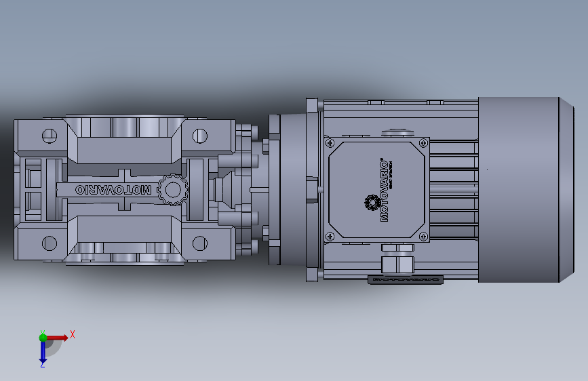Click the blue Z axis arrow of triad
This screenshot has width=588, height=381.
pos(43,353)
